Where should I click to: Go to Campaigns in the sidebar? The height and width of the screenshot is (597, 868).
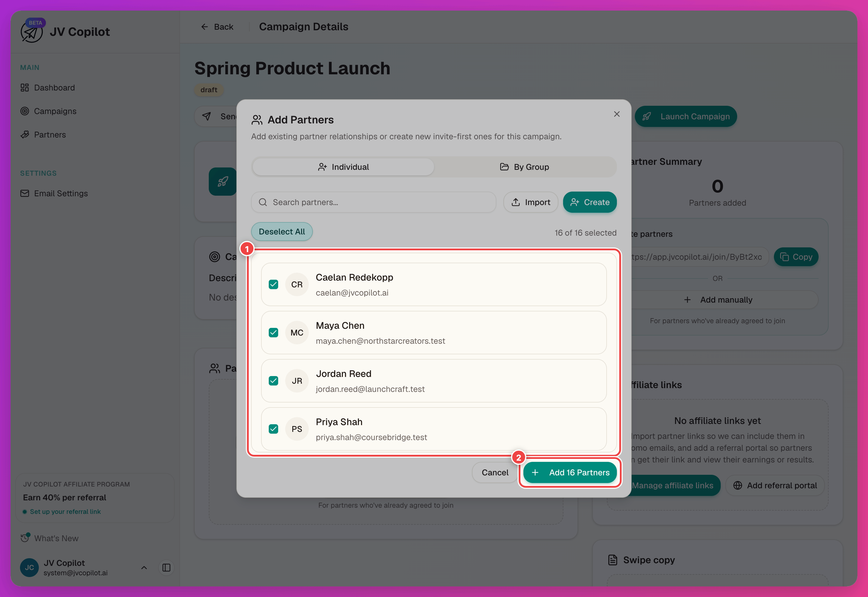48,111
